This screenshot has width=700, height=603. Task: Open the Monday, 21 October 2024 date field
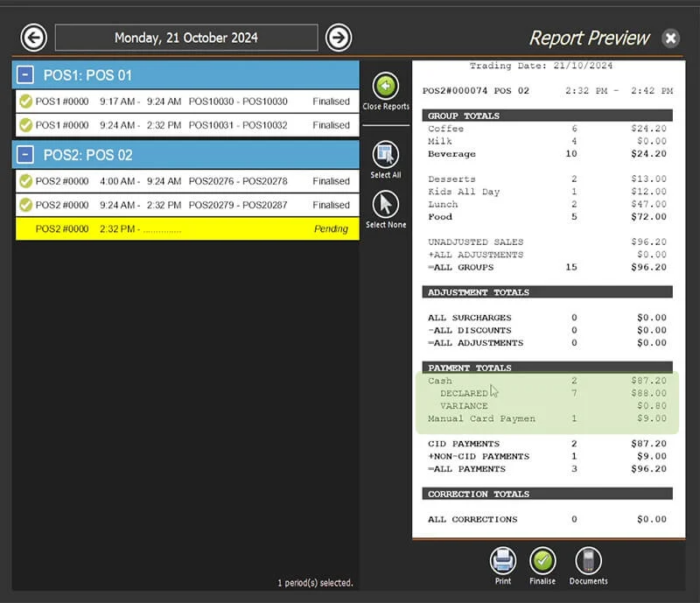click(x=186, y=38)
